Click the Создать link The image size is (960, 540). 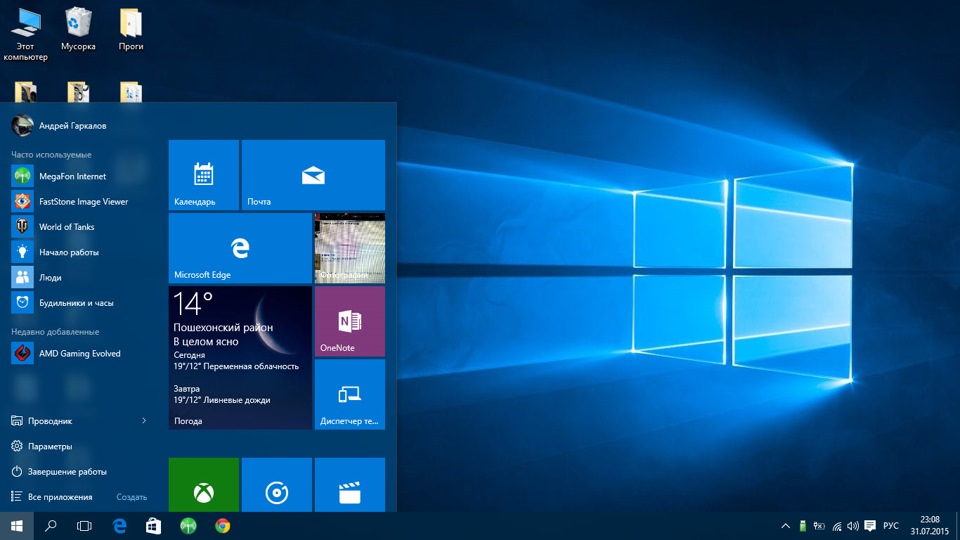coord(132,497)
